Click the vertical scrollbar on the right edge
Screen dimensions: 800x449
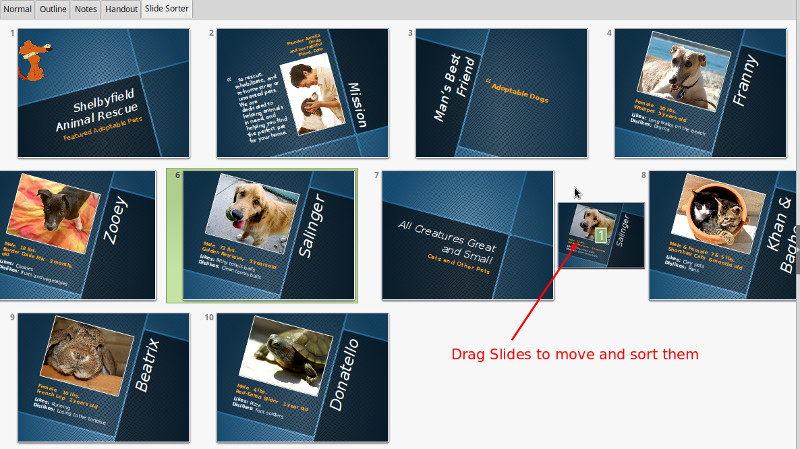point(796,240)
